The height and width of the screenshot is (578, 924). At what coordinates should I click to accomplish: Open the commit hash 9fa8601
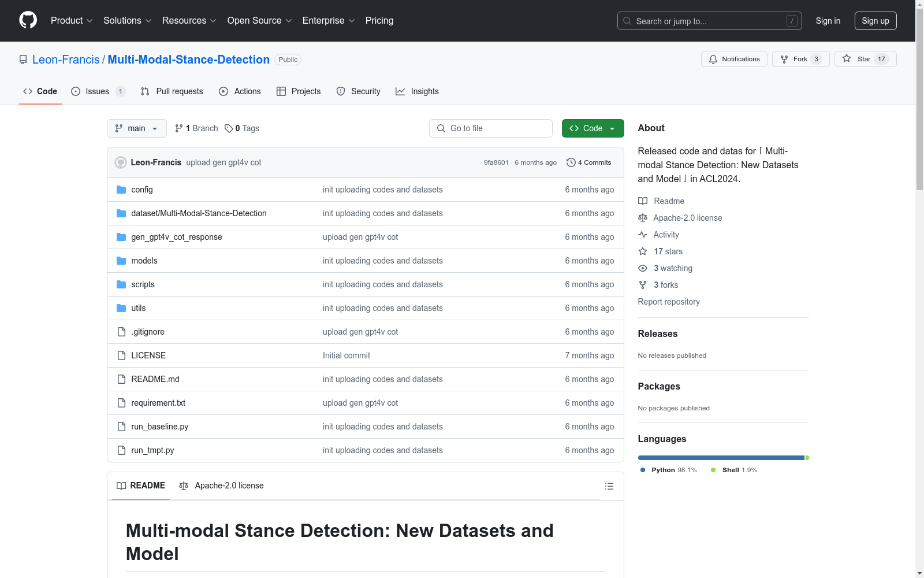coord(496,162)
